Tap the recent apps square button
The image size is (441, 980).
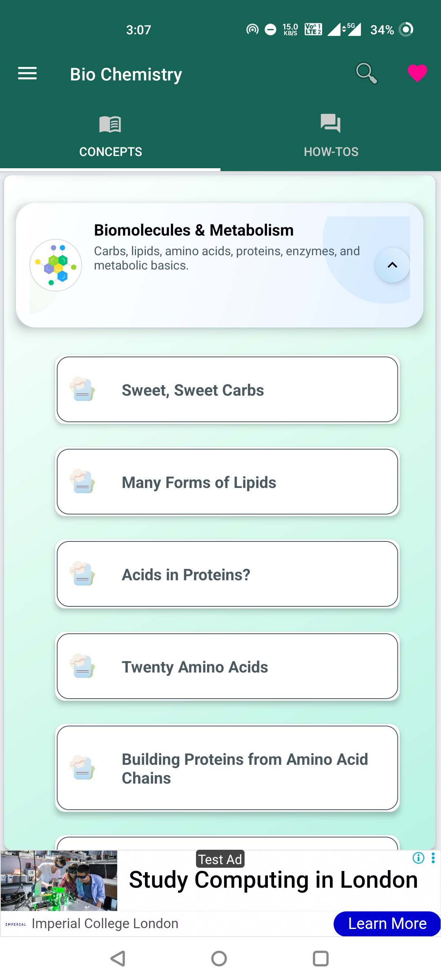click(321, 958)
